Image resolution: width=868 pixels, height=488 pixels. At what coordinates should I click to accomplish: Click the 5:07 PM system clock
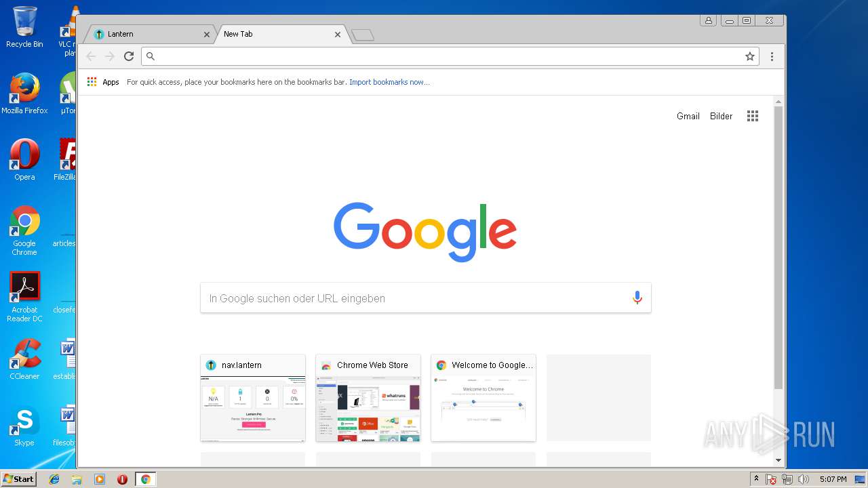coord(833,479)
